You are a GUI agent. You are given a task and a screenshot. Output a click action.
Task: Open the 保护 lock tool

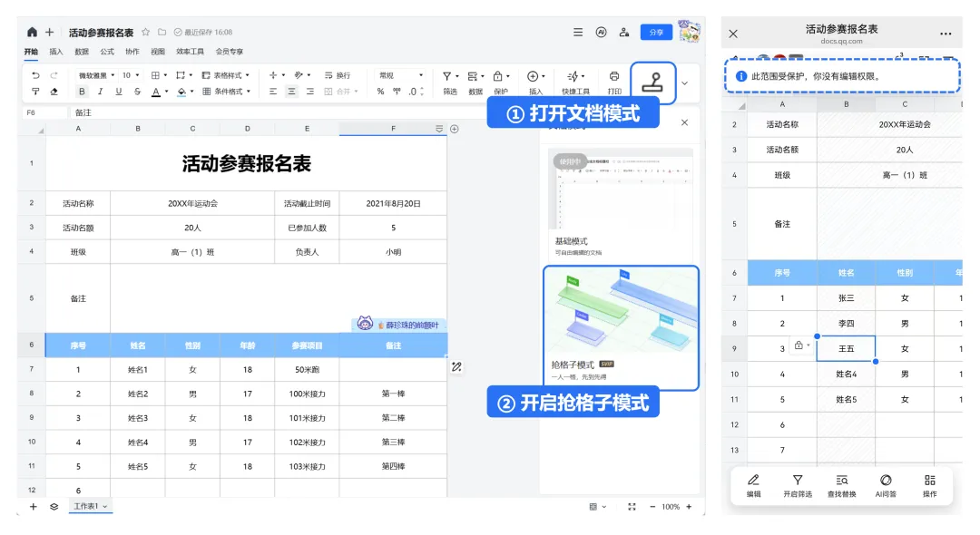501,83
